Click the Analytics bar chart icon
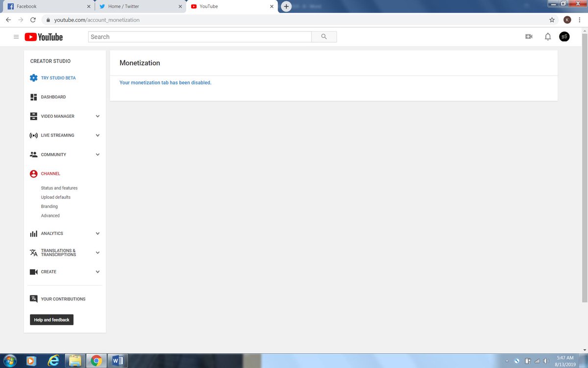The image size is (588, 368). pos(33,234)
